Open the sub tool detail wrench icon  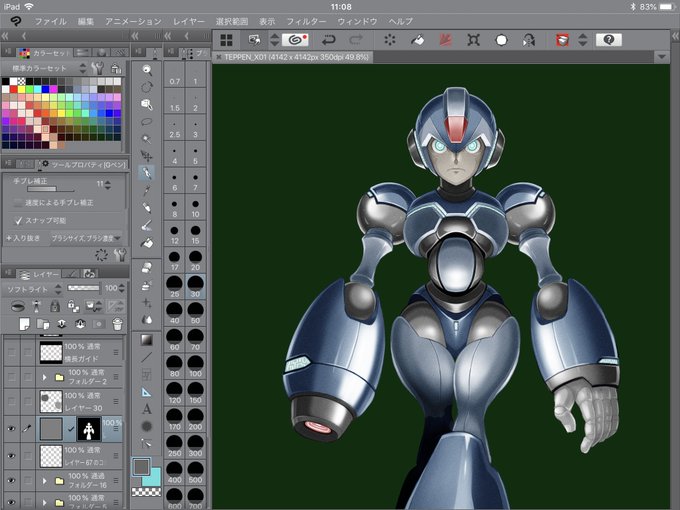120,255
